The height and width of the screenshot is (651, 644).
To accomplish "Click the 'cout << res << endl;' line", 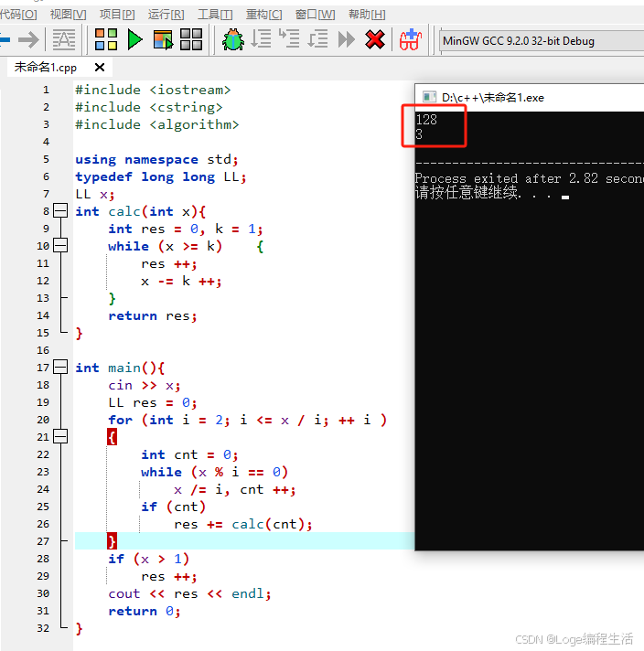I will (x=189, y=593).
